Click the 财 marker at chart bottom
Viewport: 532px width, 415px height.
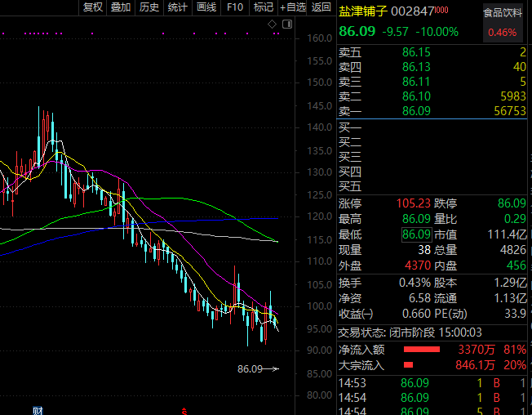point(37,409)
